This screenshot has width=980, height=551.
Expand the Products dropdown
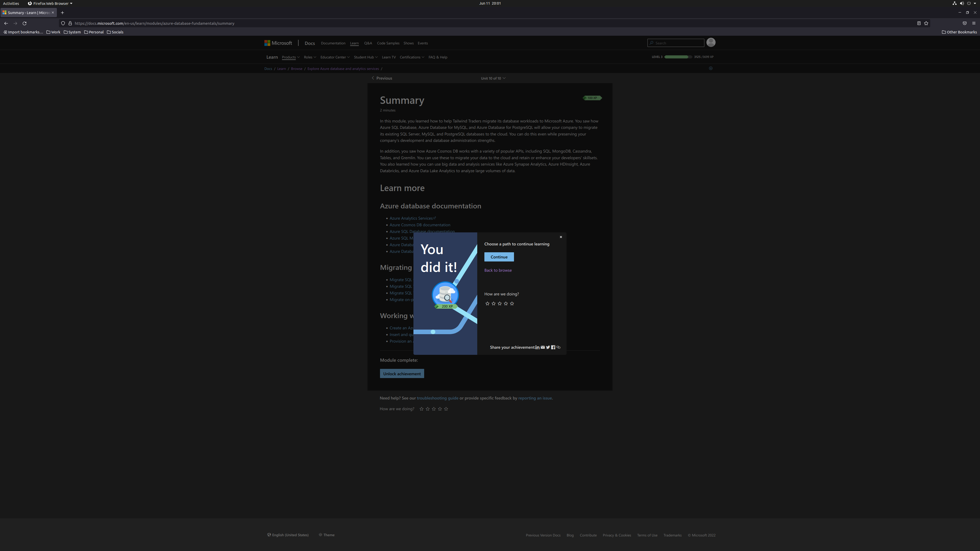click(x=291, y=57)
